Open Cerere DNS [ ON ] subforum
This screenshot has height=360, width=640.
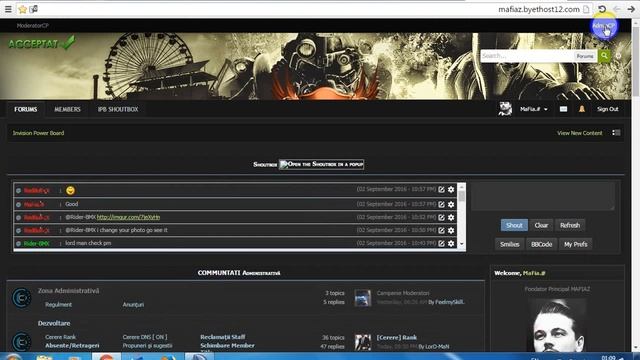tap(145, 337)
